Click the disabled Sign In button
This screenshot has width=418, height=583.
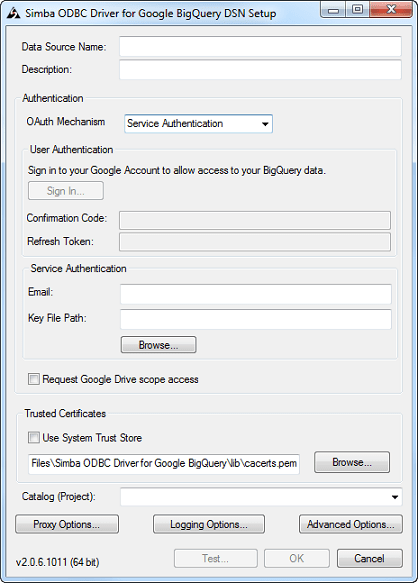click(x=66, y=191)
